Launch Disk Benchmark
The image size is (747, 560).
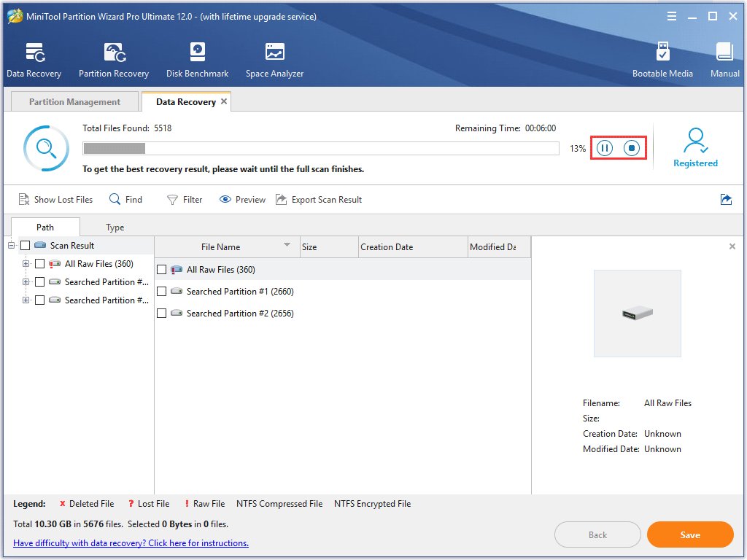[197, 58]
